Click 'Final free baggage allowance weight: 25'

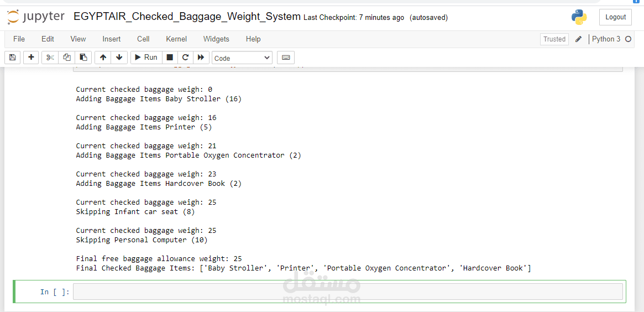tap(159, 258)
